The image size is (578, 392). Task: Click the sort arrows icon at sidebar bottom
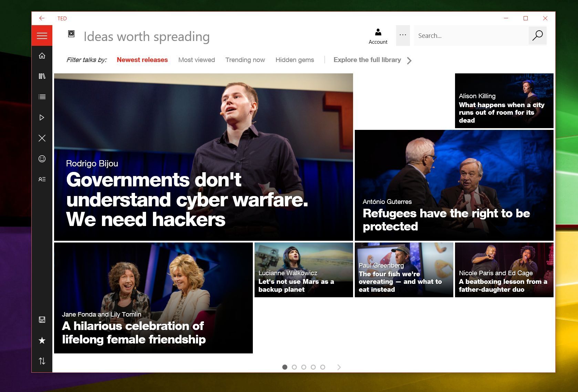point(42,361)
